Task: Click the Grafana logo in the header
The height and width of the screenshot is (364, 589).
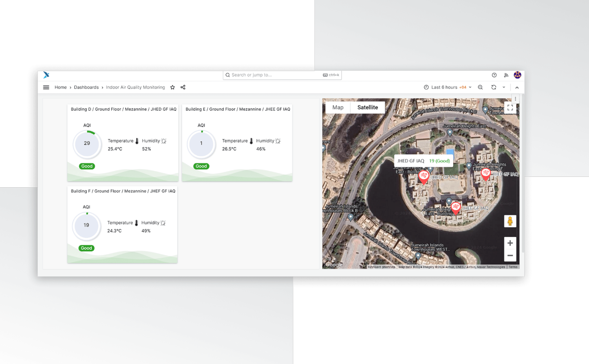Action: tap(46, 75)
